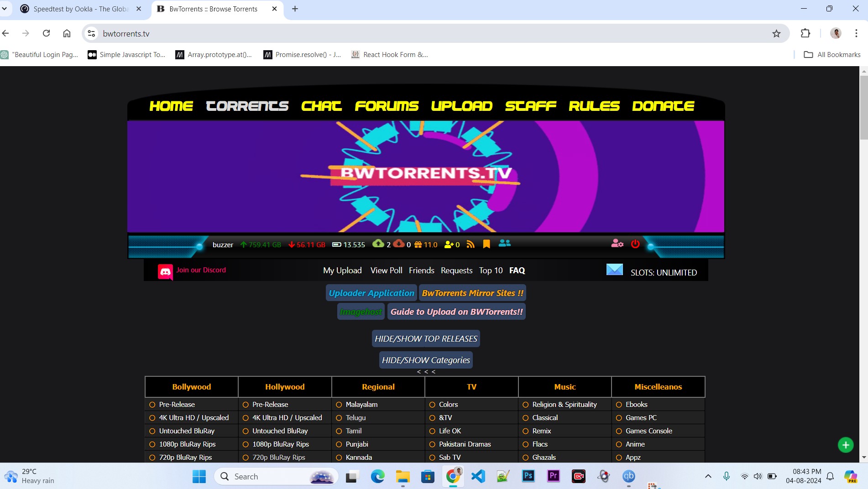Open Guide to Upload on BWTorrents

pos(456,312)
